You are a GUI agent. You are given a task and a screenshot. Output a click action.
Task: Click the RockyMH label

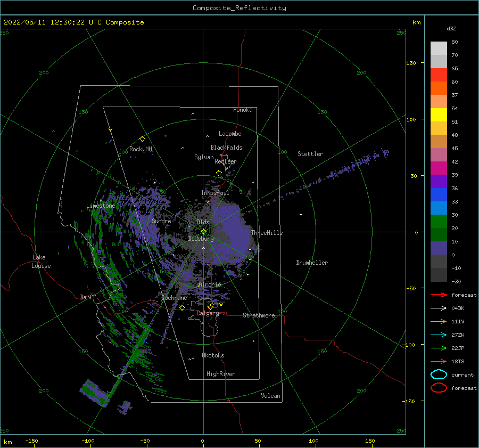pyautogui.click(x=141, y=149)
